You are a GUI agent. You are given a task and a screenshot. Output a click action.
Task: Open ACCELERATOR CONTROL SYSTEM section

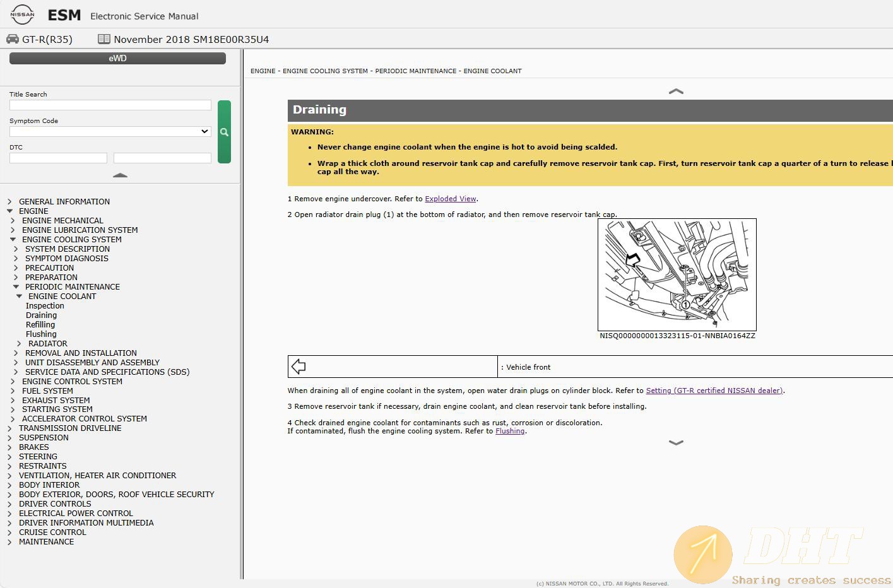(85, 419)
